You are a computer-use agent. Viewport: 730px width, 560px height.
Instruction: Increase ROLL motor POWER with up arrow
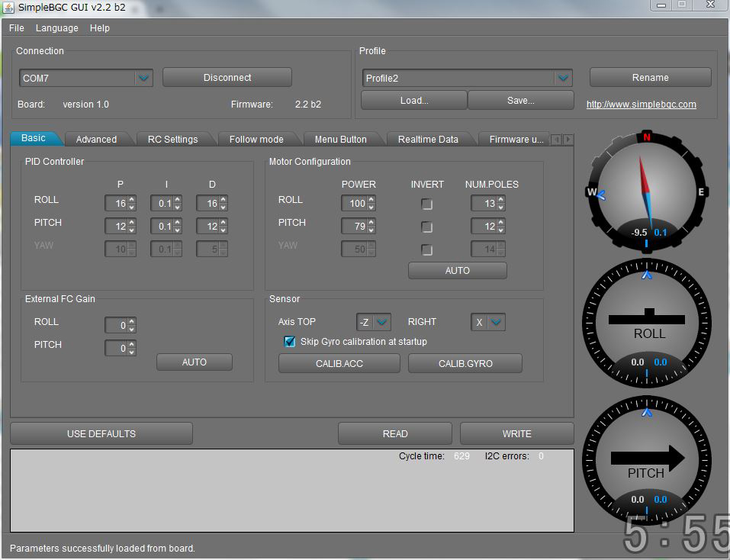371,200
